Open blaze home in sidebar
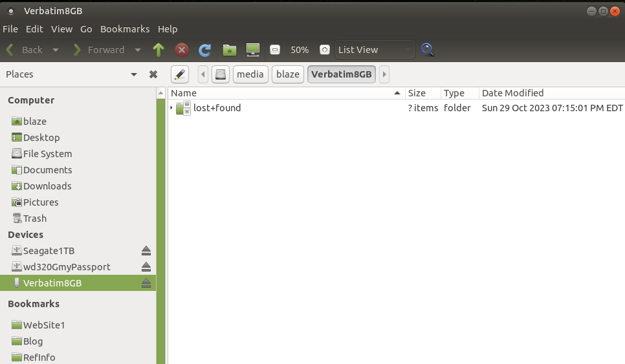 tap(78, 122)
